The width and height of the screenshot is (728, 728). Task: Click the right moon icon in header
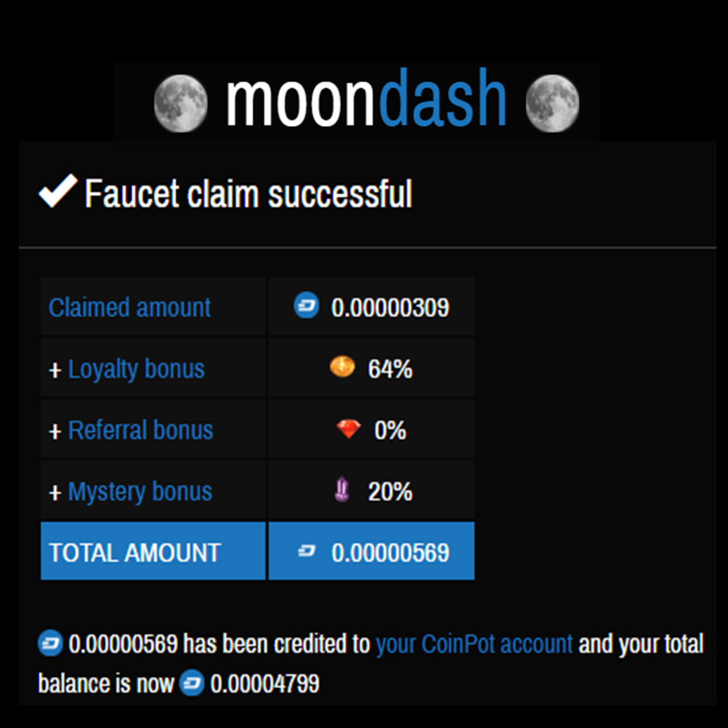coord(553,103)
